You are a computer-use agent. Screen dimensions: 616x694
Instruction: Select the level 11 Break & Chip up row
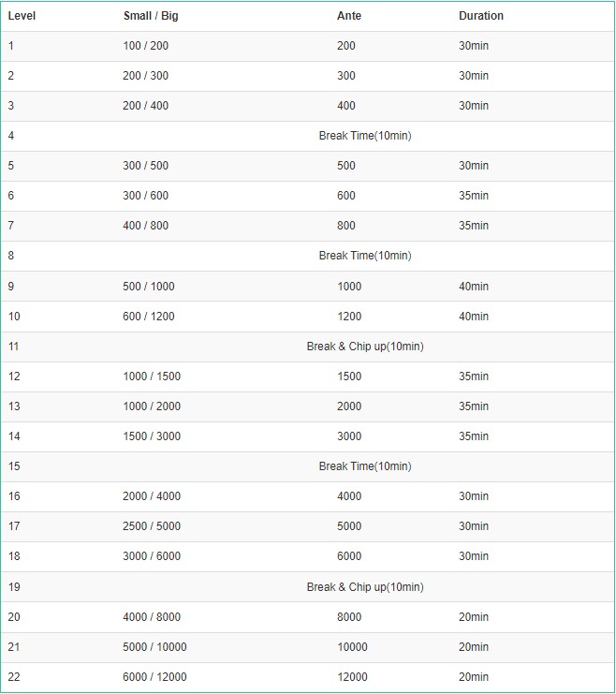(x=308, y=347)
